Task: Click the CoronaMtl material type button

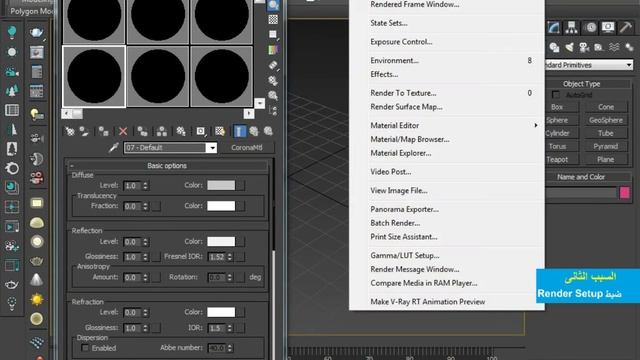Action: point(247,148)
